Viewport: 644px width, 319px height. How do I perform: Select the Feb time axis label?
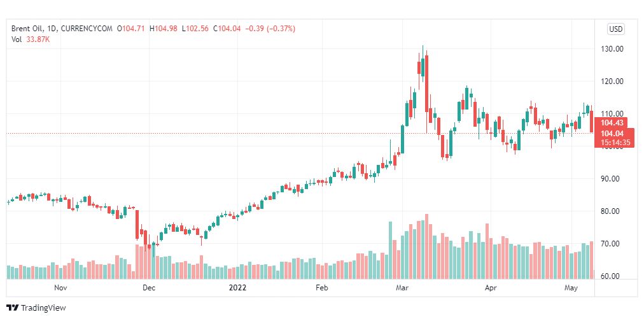[x=321, y=288]
